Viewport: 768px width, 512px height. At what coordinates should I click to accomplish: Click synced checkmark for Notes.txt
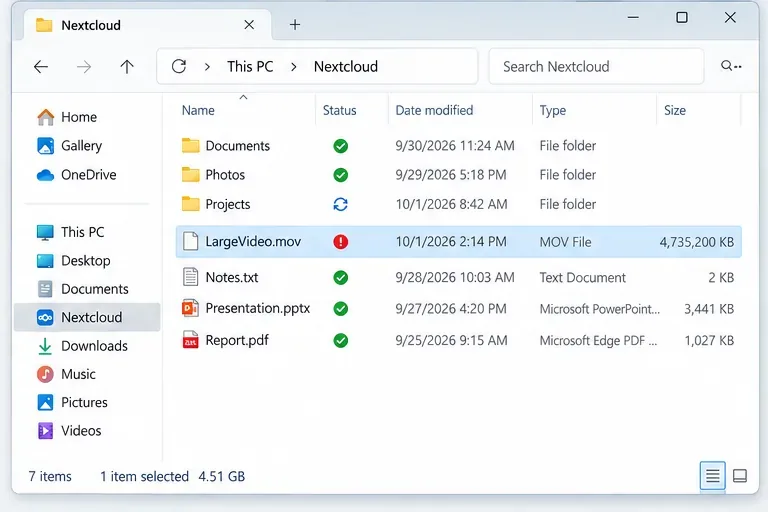340,277
